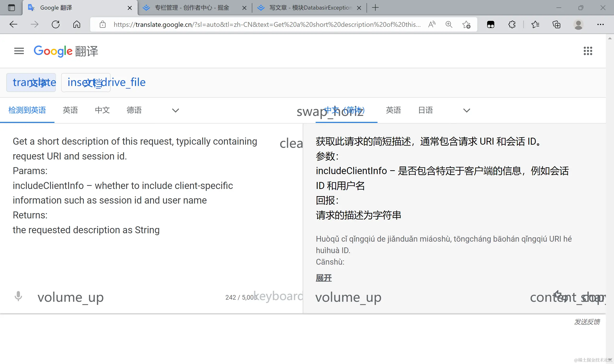Open the user profile avatar

coord(578,24)
